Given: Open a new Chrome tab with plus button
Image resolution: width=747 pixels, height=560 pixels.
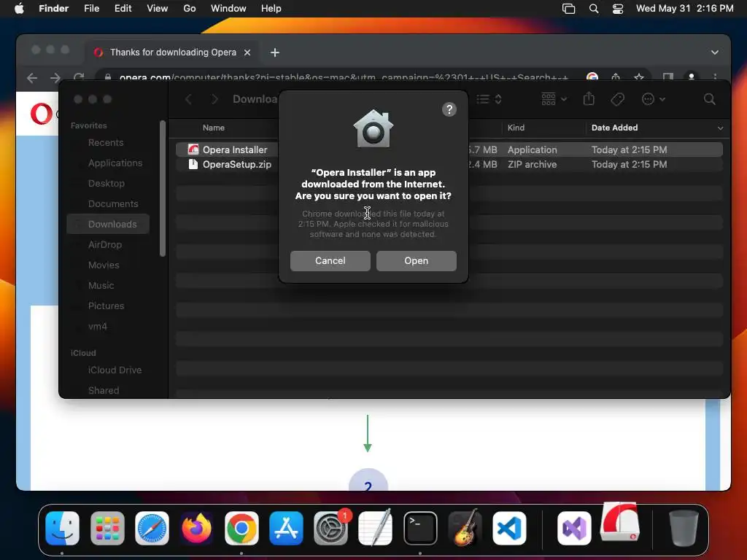Looking at the screenshot, I should pyautogui.click(x=275, y=52).
